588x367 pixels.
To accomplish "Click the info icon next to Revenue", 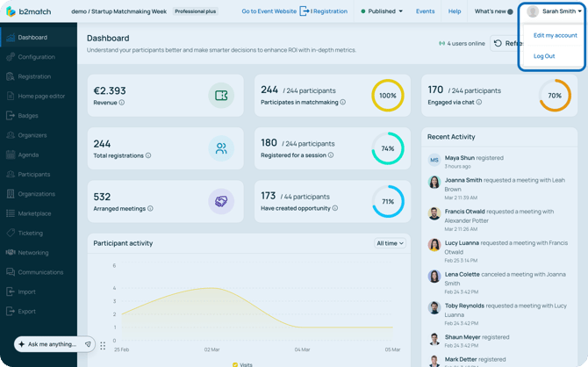I will coord(122,103).
